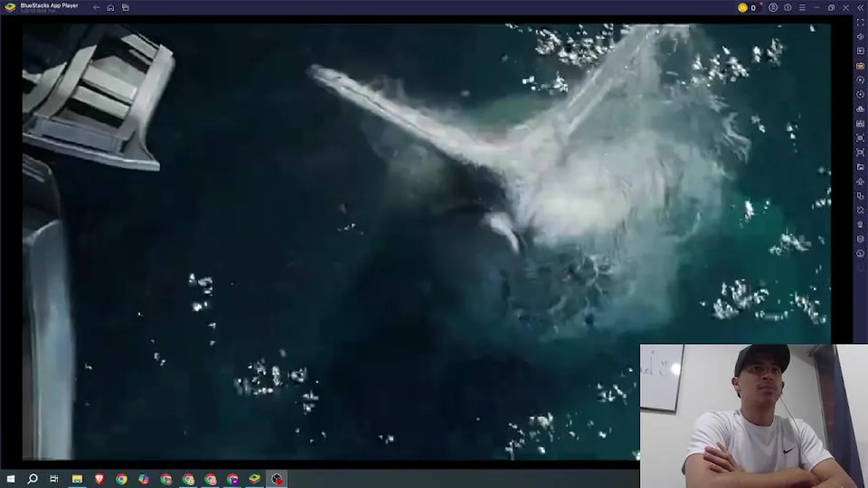Toggle fullscreen from the side toolbar
Screen dimensions: 868x488
coord(861,22)
